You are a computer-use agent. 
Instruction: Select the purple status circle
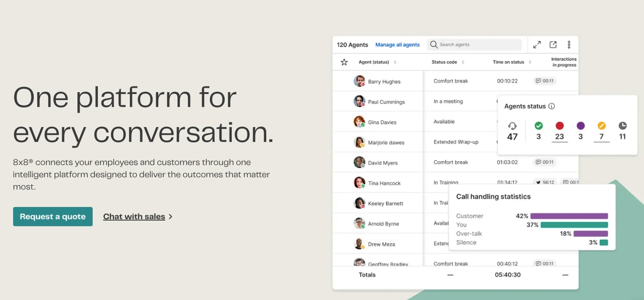click(581, 126)
